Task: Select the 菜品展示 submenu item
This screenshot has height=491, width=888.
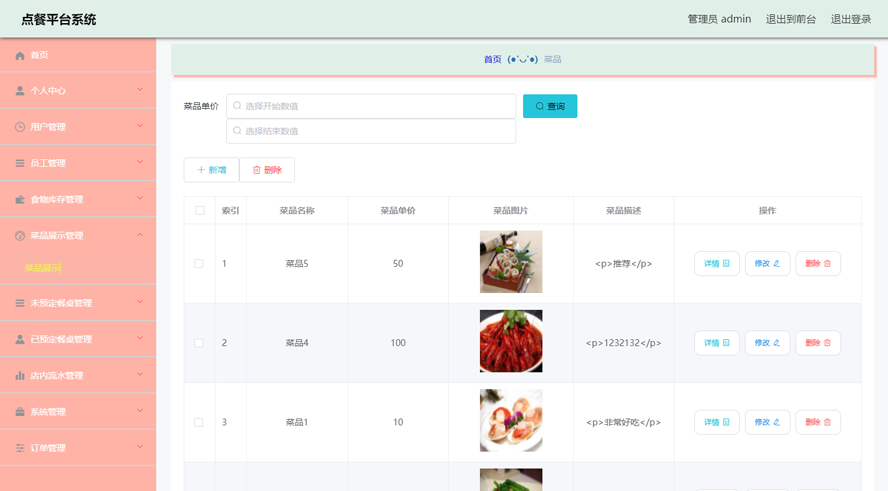Action: point(42,268)
